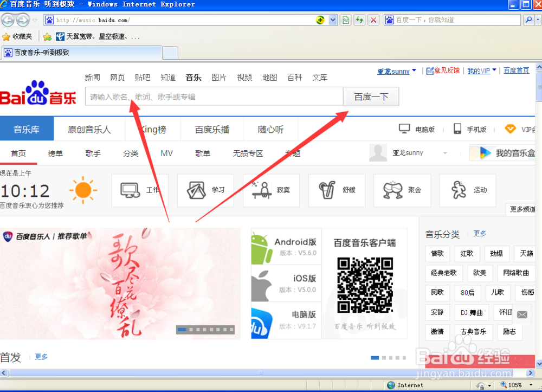Viewport: 542px width, 392px height.
Task: Expand the address bar history dropdown
Action: tap(333, 20)
